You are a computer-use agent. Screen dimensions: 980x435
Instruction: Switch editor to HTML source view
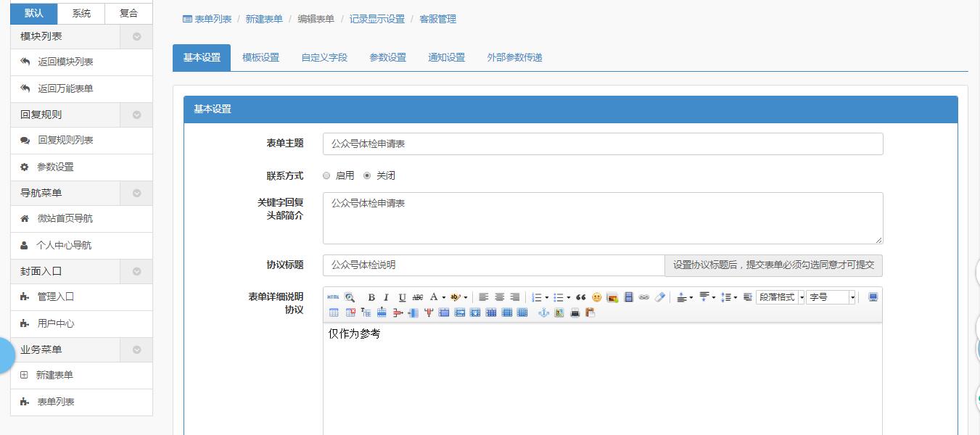[333, 297]
